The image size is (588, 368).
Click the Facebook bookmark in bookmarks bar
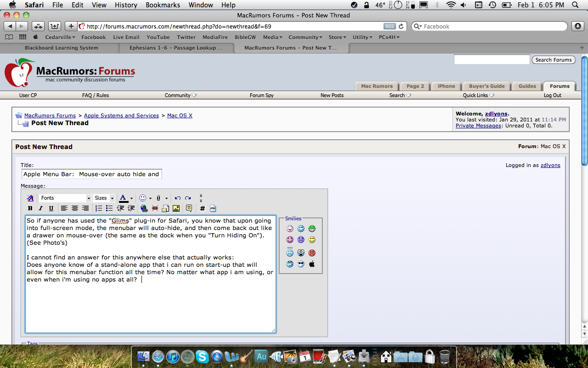tap(94, 37)
